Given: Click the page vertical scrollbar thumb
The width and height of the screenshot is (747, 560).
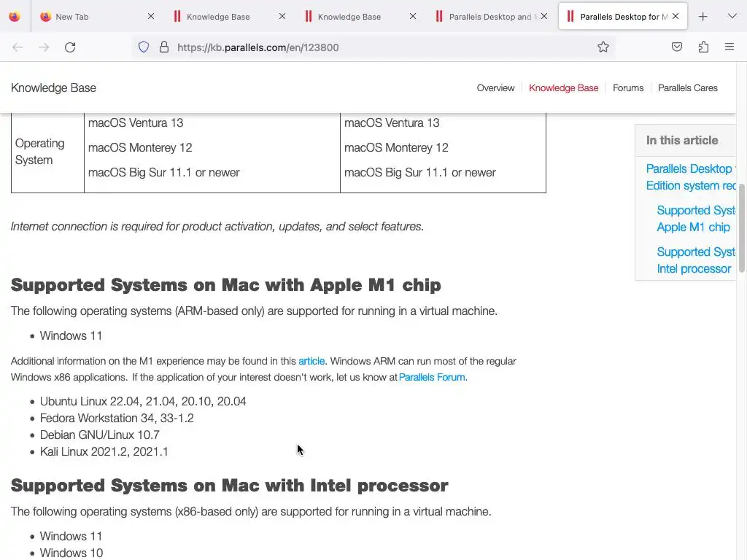Looking at the screenshot, I should [741, 227].
